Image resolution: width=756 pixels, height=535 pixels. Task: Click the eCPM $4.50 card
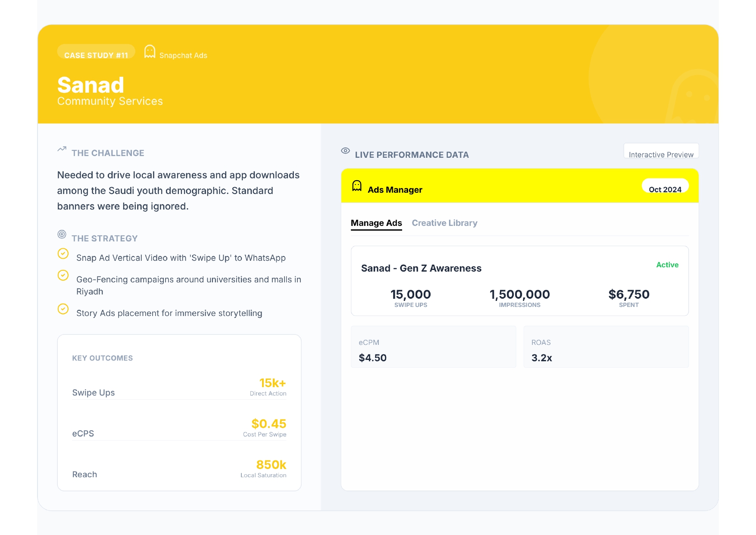(x=434, y=347)
